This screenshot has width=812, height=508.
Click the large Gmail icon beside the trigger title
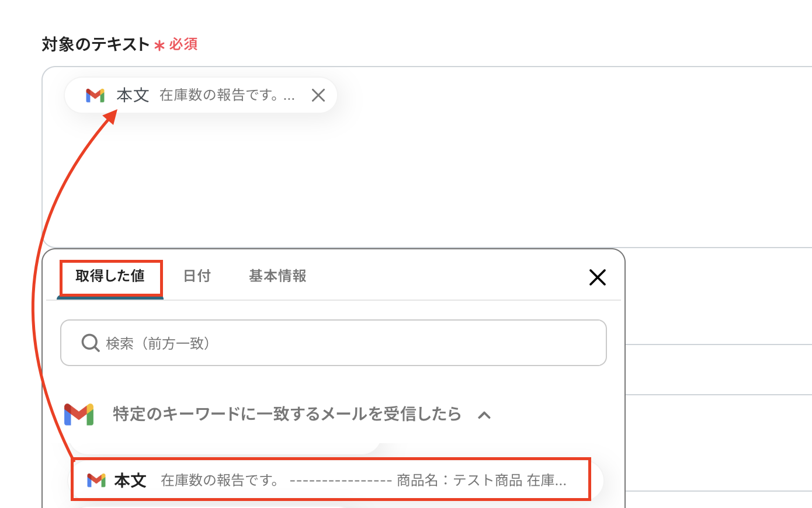click(79, 414)
